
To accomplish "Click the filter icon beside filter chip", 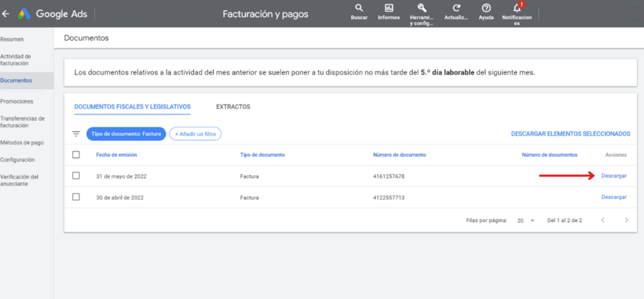I will pos(76,134).
